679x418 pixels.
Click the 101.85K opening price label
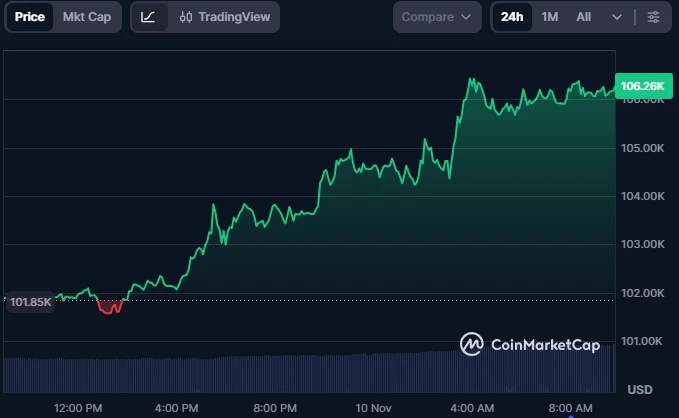point(28,301)
